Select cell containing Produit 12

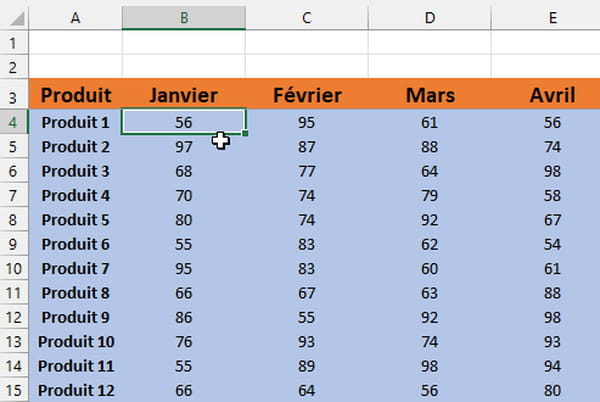(75, 391)
